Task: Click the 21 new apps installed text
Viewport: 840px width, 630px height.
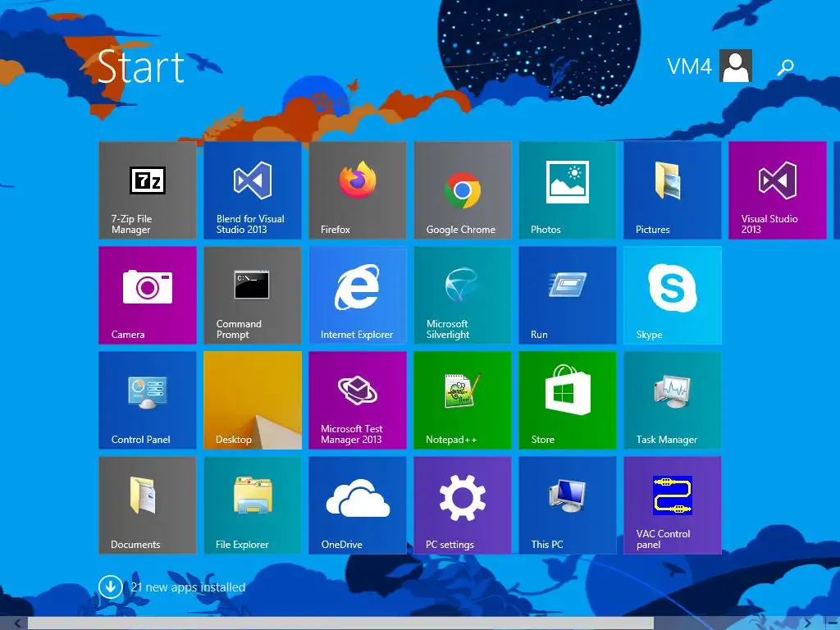Action: tap(188, 587)
